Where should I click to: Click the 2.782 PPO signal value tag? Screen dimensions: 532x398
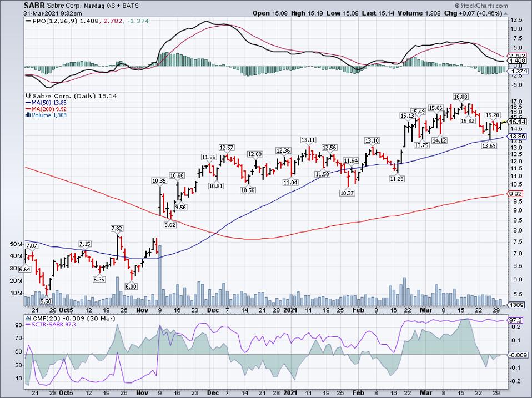(x=517, y=56)
